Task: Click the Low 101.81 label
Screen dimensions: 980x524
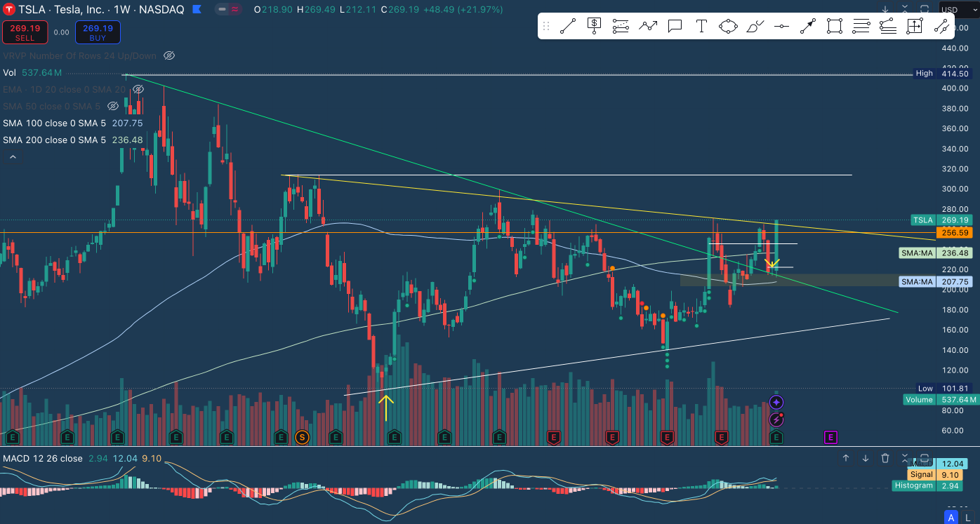Action: pyautogui.click(x=944, y=388)
